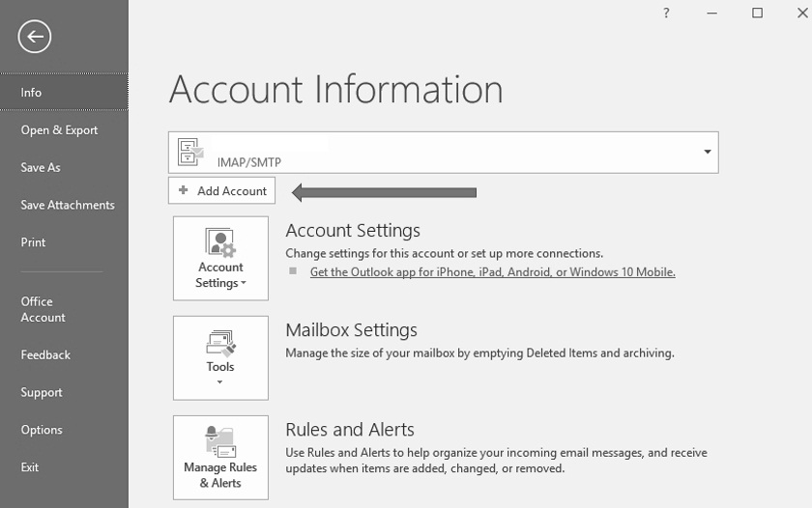Viewport: 812px width, 508px height.
Task: Open Office Account page
Action: point(43,309)
